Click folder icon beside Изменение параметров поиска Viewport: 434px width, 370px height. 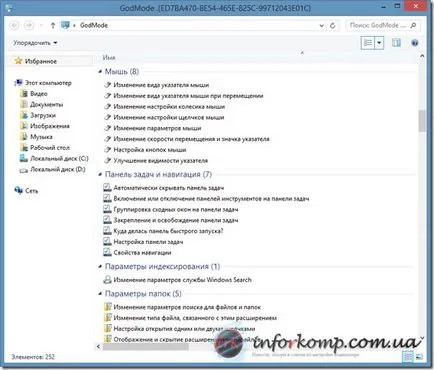(x=107, y=307)
